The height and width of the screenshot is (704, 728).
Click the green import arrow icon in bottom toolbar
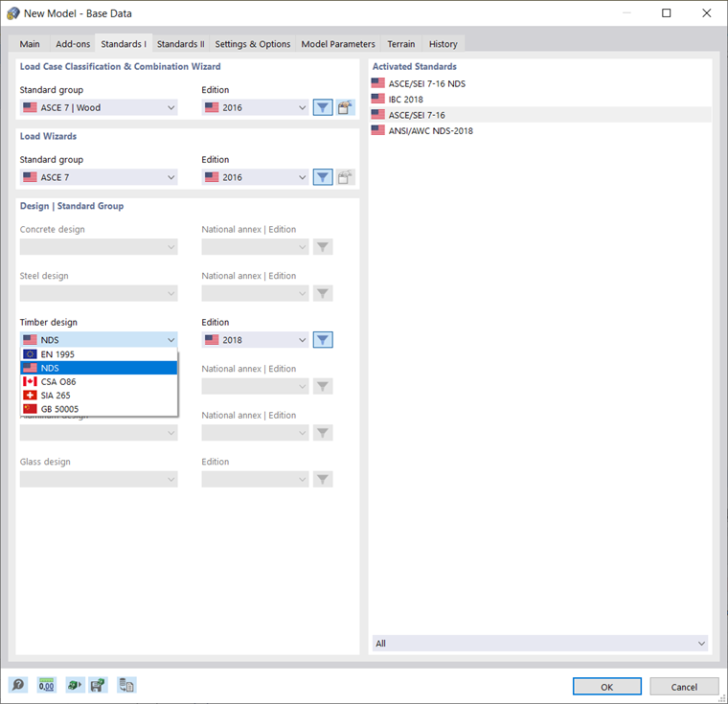75,685
